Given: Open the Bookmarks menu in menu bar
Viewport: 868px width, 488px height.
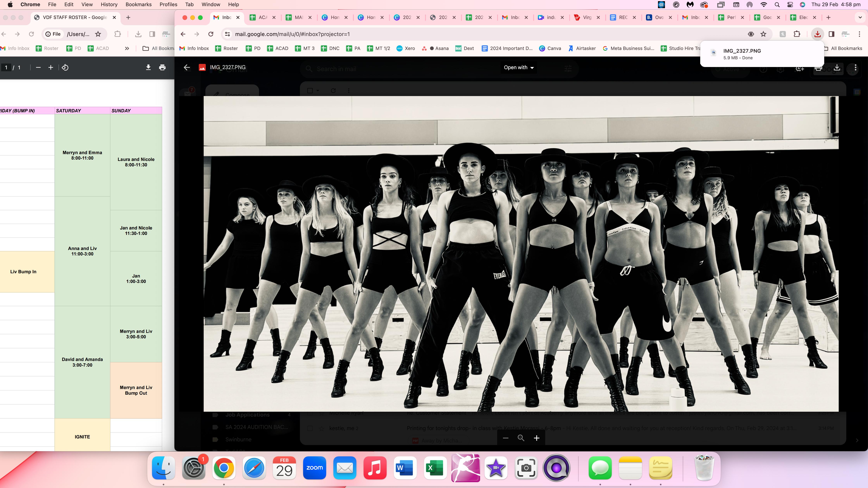Looking at the screenshot, I should tap(138, 4).
